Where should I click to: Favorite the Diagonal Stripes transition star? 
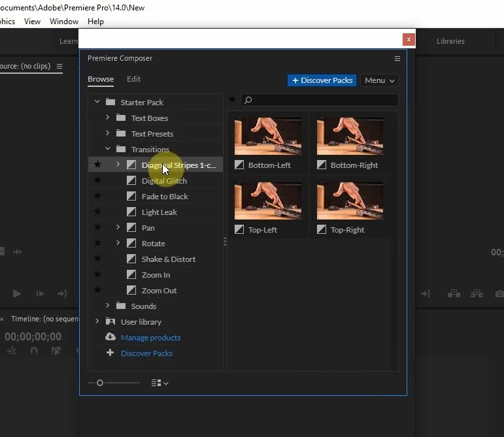point(97,165)
